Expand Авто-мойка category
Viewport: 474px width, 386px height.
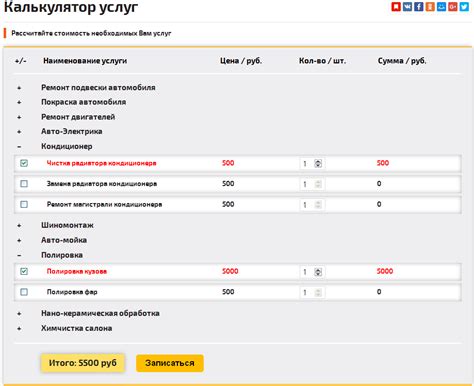19,240
